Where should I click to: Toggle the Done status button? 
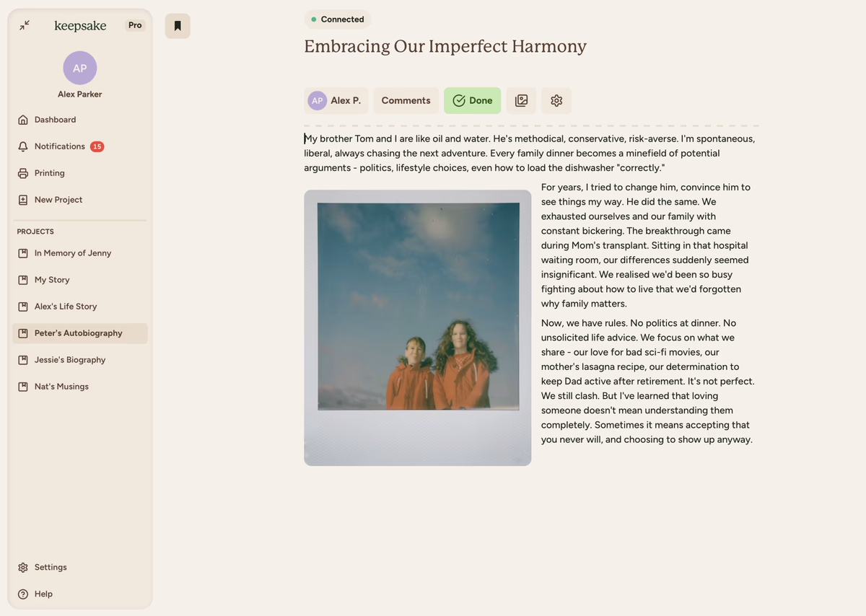coord(472,101)
